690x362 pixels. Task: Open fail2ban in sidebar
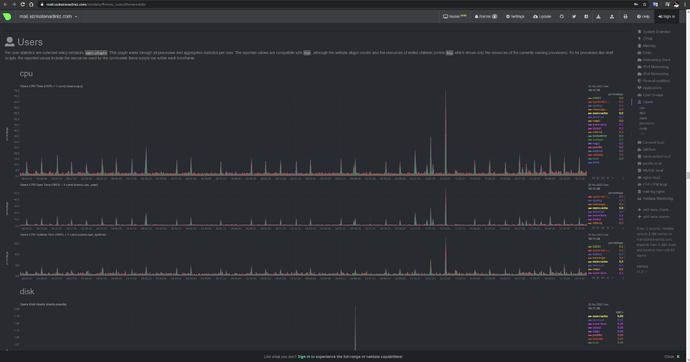[647, 150]
